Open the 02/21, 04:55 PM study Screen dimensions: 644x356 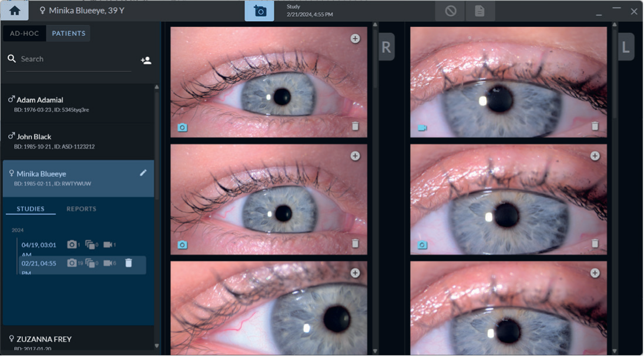(82, 265)
